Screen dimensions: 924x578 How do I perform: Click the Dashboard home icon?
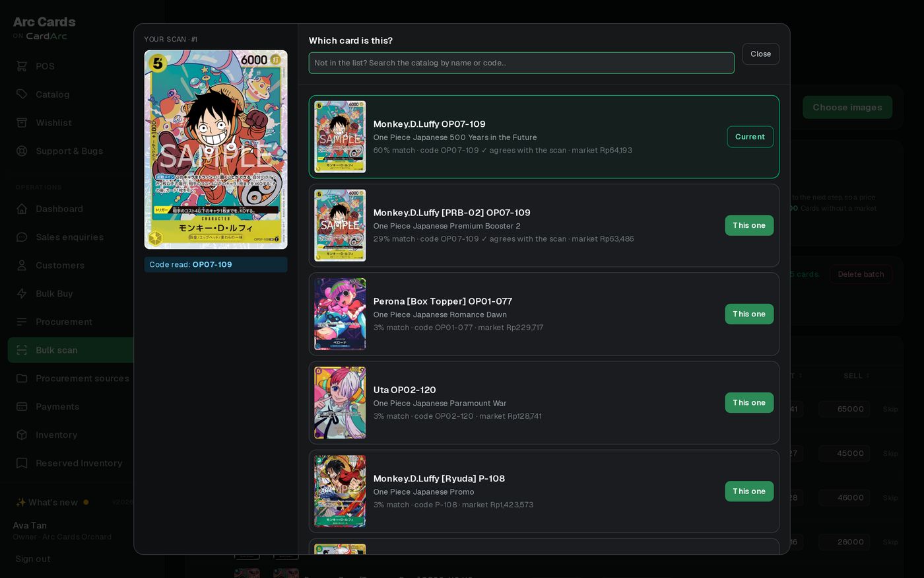(x=22, y=209)
